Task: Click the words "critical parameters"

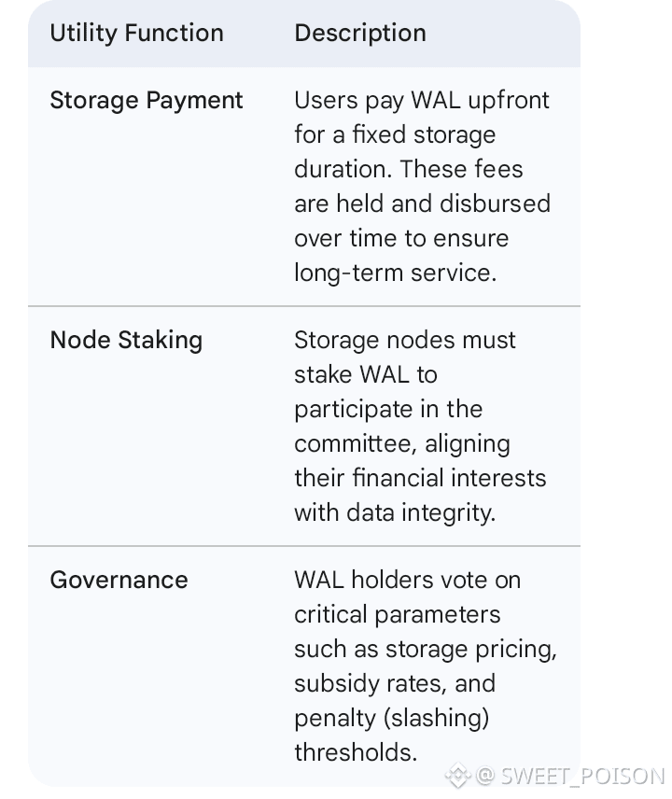Action: 398,614
